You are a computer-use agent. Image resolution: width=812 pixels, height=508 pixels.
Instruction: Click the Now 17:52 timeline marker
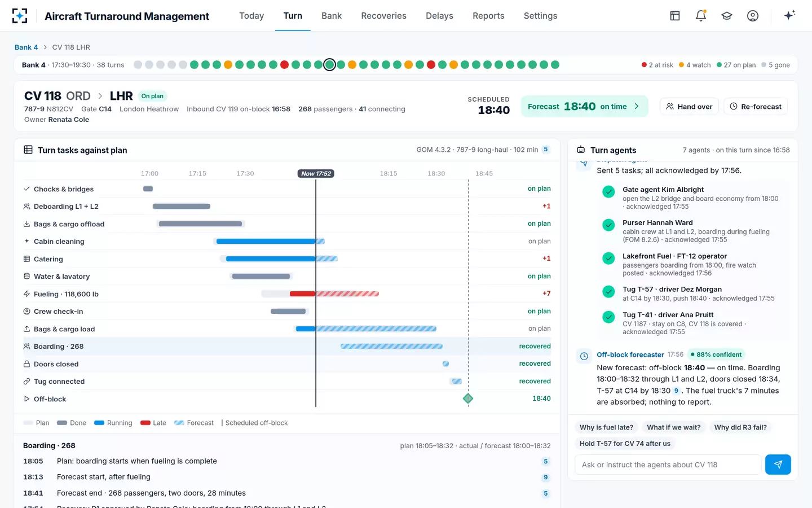316,173
